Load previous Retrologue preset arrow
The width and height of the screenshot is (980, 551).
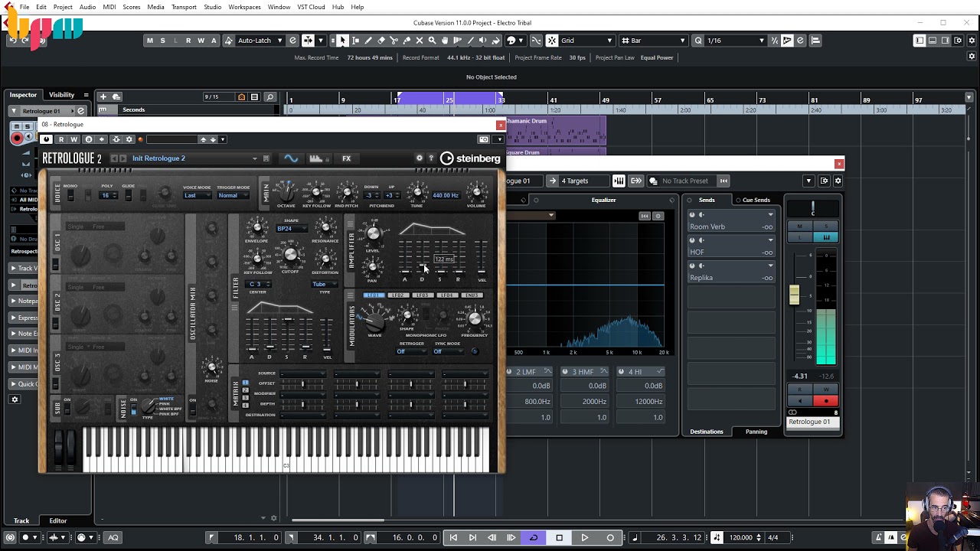[x=113, y=158]
